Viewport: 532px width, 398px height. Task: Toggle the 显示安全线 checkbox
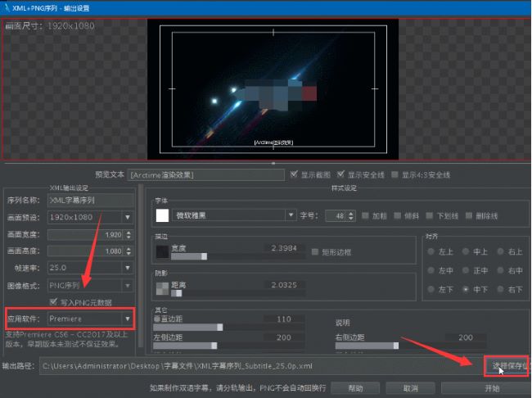(341, 174)
